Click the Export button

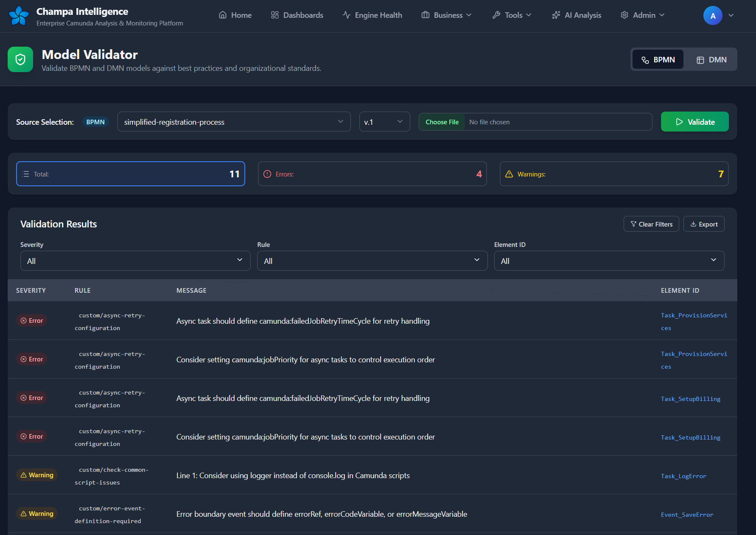[704, 224]
